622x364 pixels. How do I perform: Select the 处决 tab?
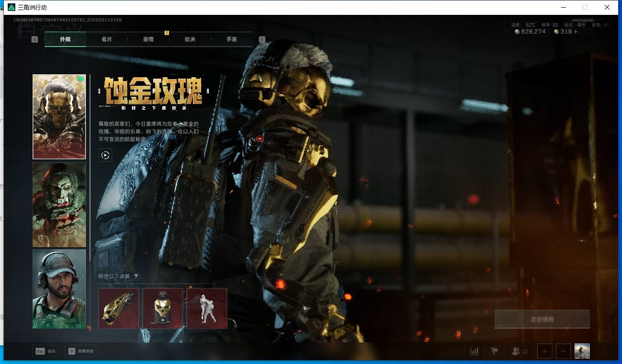point(190,39)
